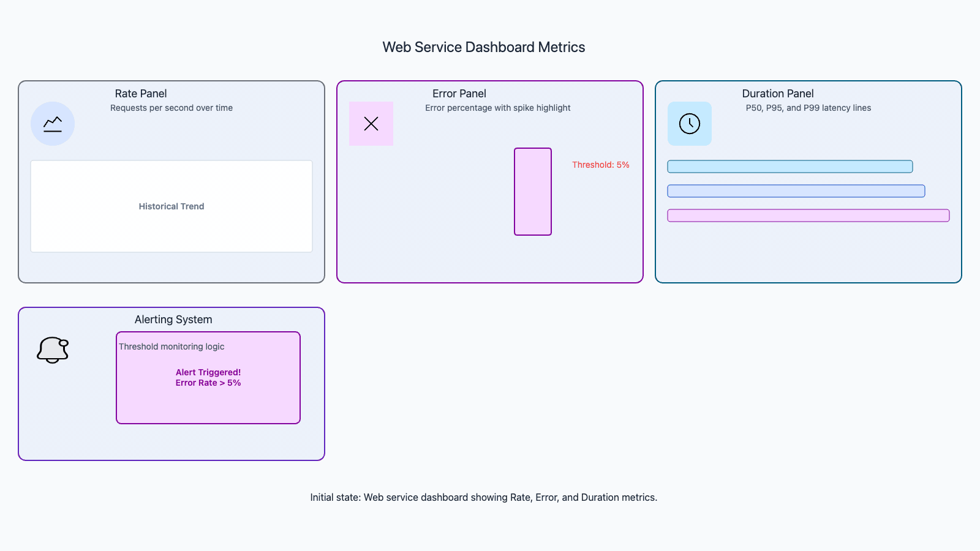Click the line chart icon in Rate Panel
The image size is (980, 551).
coord(53,124)
